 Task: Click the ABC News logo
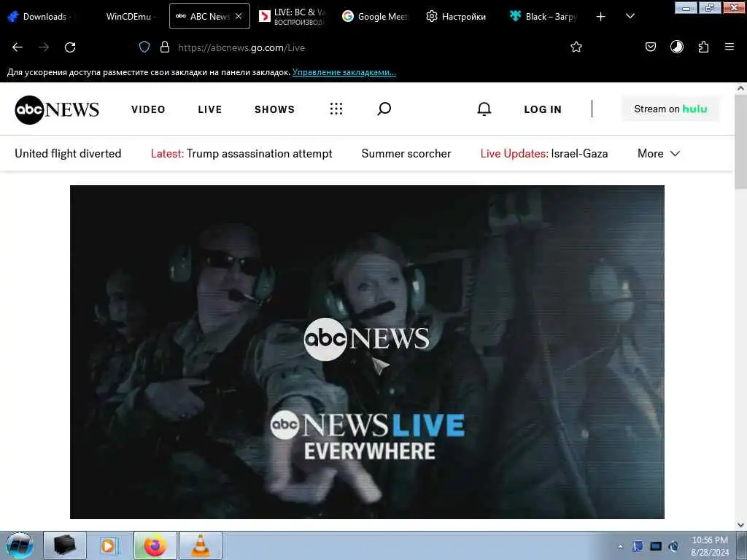pos(57,109)
